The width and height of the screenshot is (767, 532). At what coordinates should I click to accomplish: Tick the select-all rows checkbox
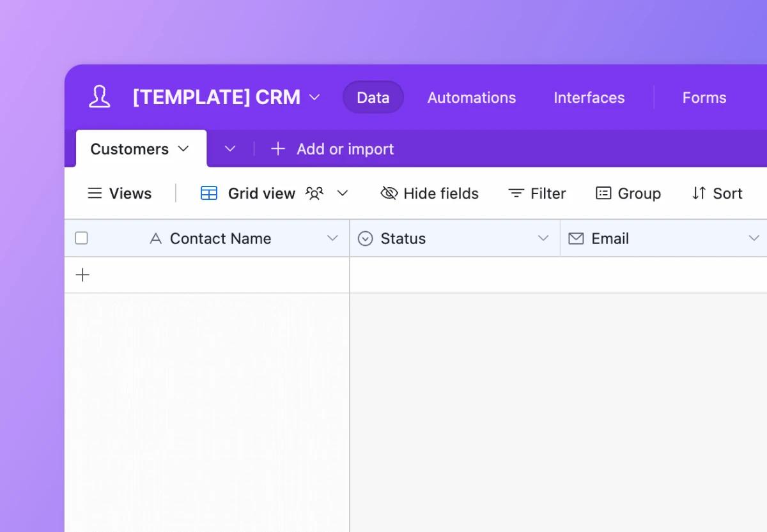[x=81, y=238]
